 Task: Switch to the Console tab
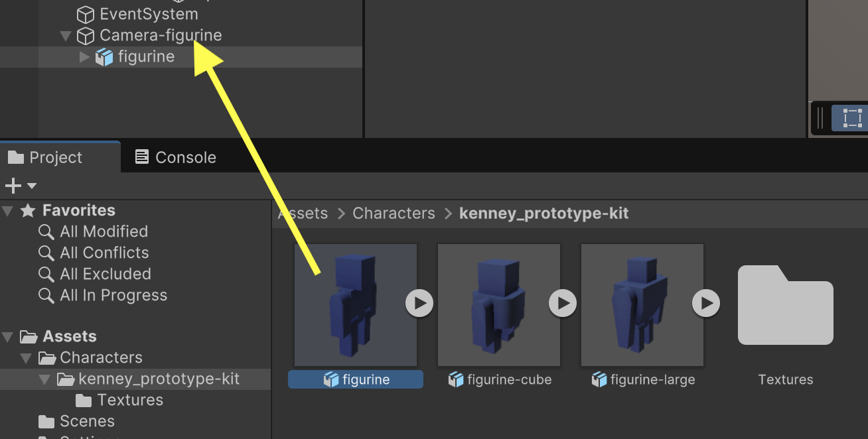176,157
